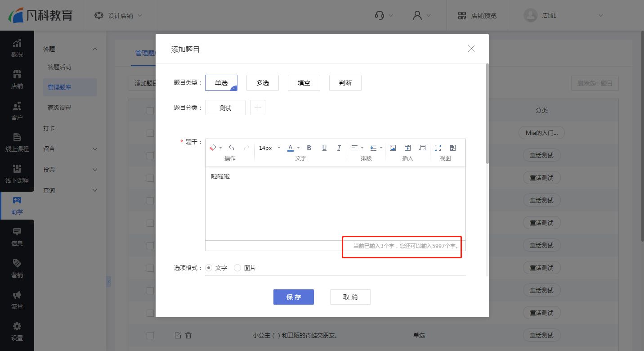
Task: Open 客户 in the left sidebar
Action: (17, 111)
